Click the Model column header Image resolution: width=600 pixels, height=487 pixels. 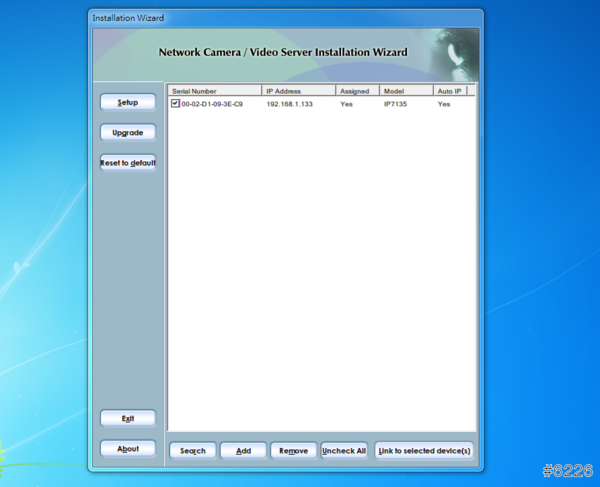tap(405, 91)
